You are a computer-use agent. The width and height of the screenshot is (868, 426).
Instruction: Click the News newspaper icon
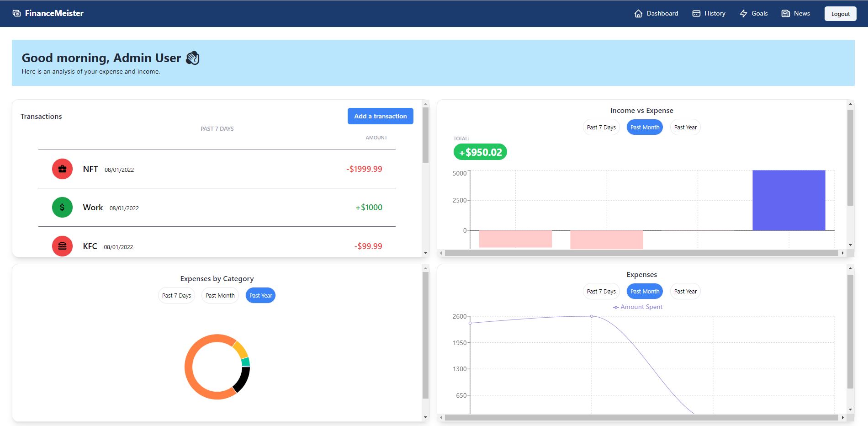click(x=785, y=13)
